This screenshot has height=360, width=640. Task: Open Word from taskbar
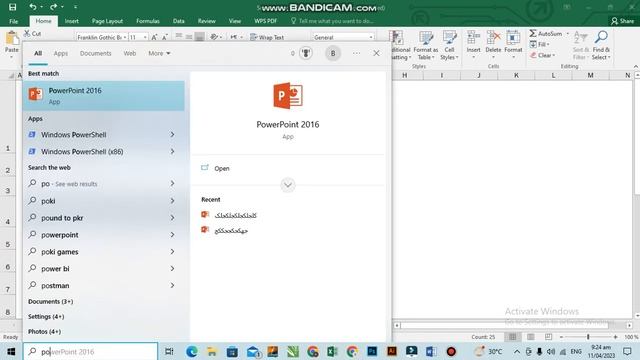[x=431, y=351]
